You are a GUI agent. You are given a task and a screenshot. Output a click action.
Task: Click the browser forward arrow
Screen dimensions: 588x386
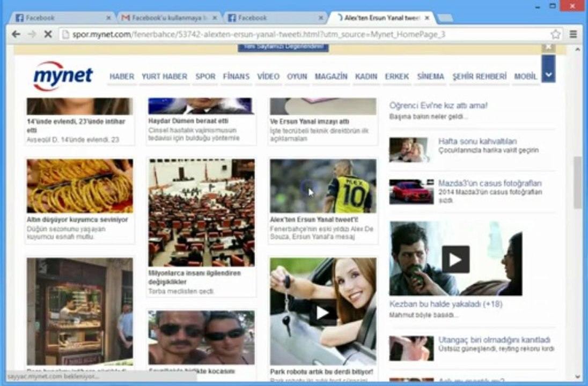32,34
